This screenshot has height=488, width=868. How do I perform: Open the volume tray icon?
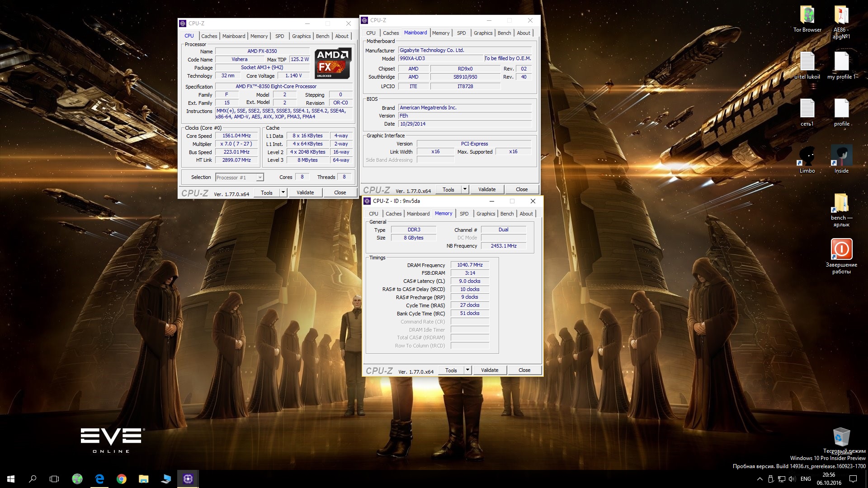pyautogui.click(x=792, y=479)
